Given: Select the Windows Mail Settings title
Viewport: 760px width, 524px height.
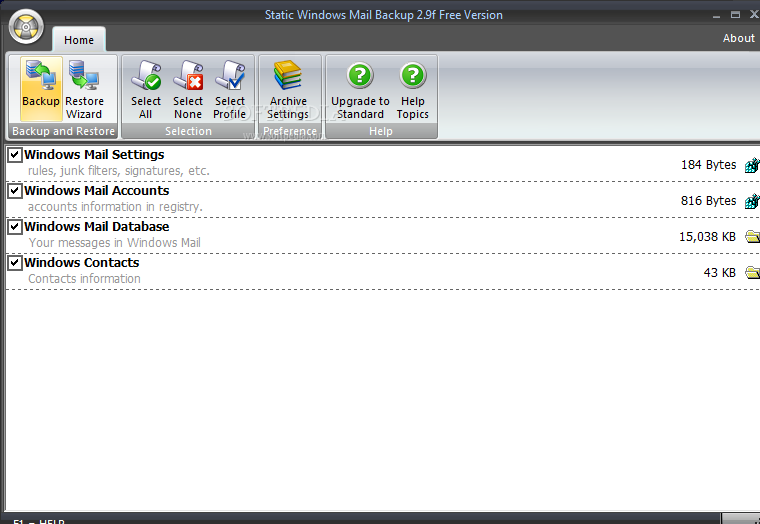Looking at the screenshot, I should [x=94, y=155].
